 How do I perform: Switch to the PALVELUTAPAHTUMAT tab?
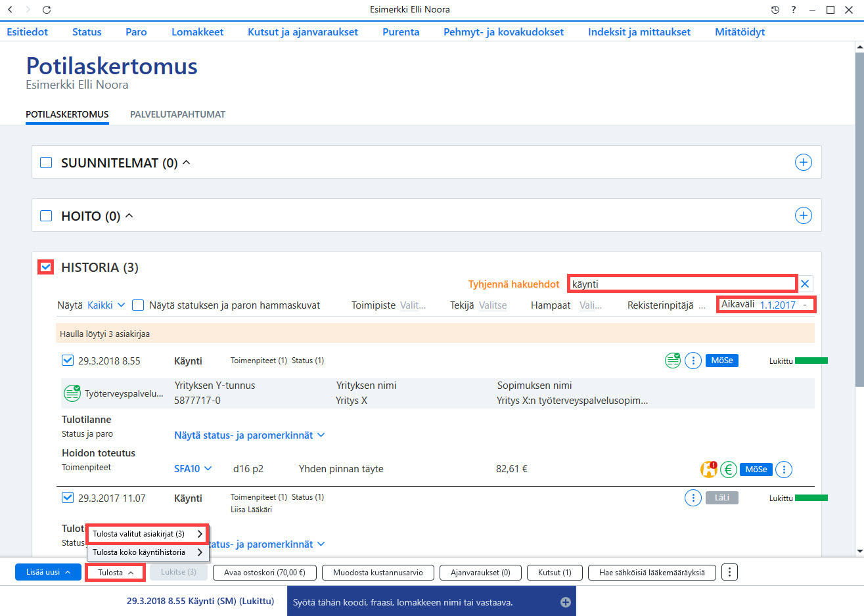tap(177, 114)
